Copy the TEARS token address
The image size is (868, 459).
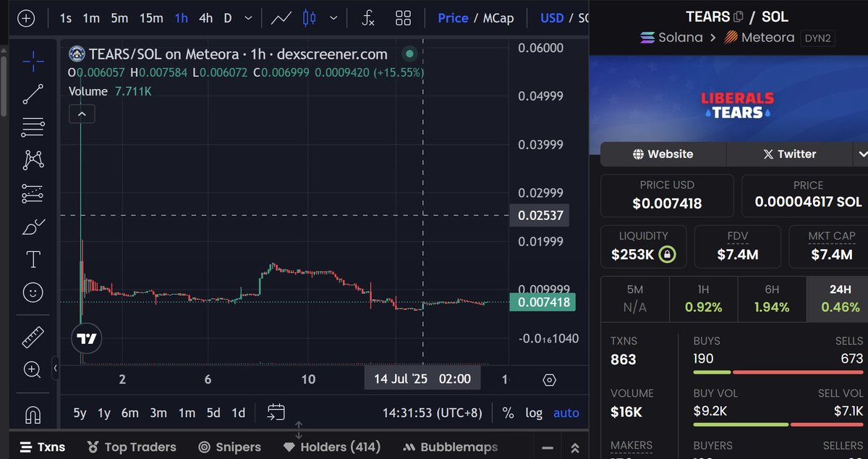pos(739,16)
